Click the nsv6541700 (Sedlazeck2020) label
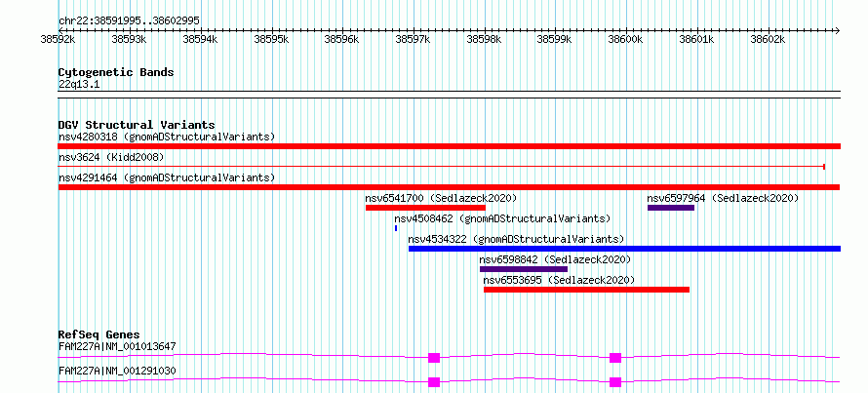Viewport: 868px width, 393px height. coord(441,198)
